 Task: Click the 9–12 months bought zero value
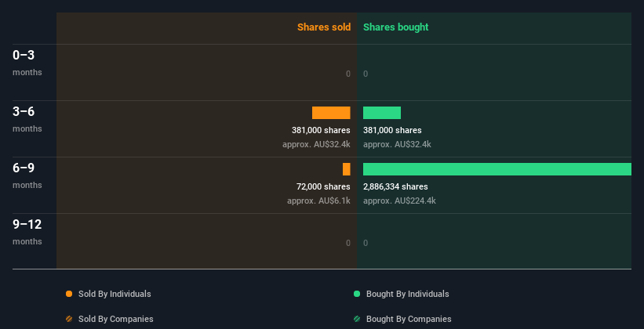(x=366, y=243)
